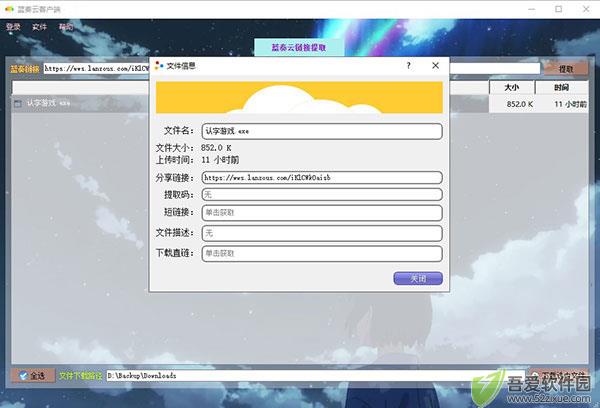Click the Lanzou link URL field in main window
This screenshot has height=408, width=600.
pos(292,69)
